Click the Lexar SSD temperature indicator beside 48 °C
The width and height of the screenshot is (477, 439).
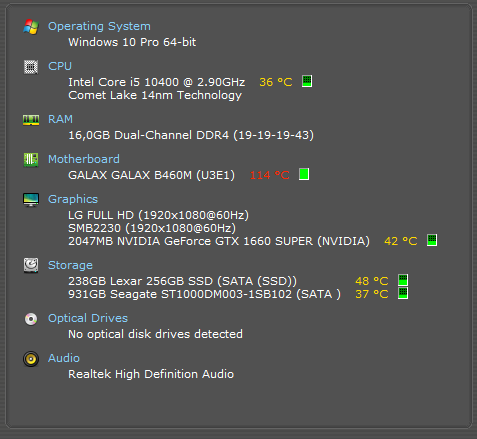tap(403, 280)
